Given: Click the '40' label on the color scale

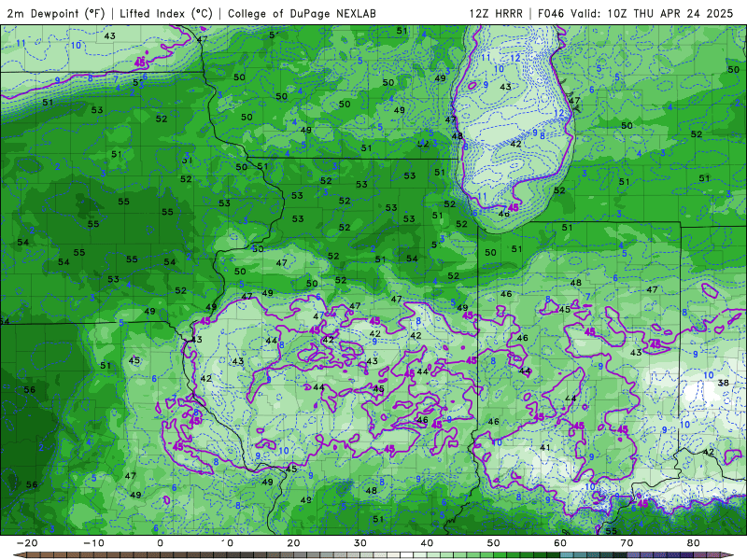Looking at the screenshot, I should [x=427, y=543].
